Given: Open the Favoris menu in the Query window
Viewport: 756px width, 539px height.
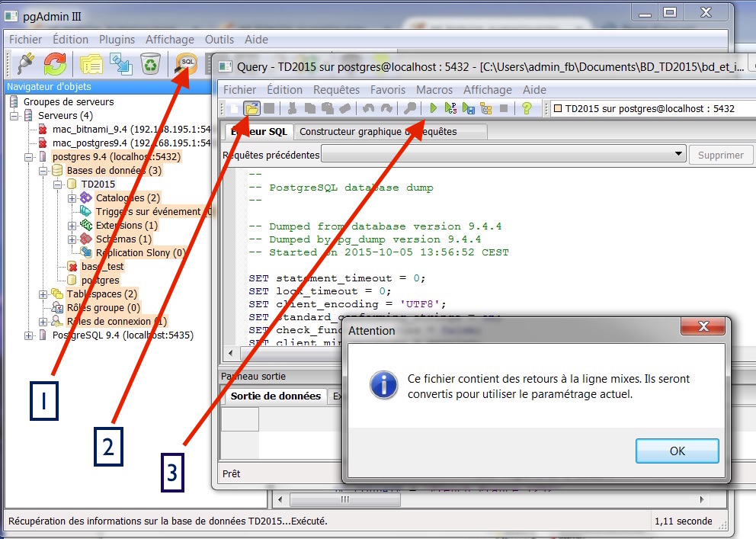Looking at the screenshot, I should [388, 90].
